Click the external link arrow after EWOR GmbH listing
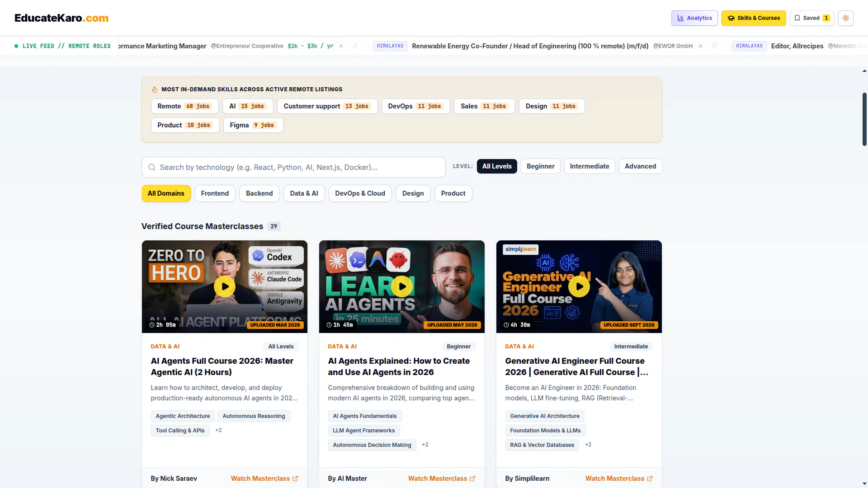 pos(700,46)
